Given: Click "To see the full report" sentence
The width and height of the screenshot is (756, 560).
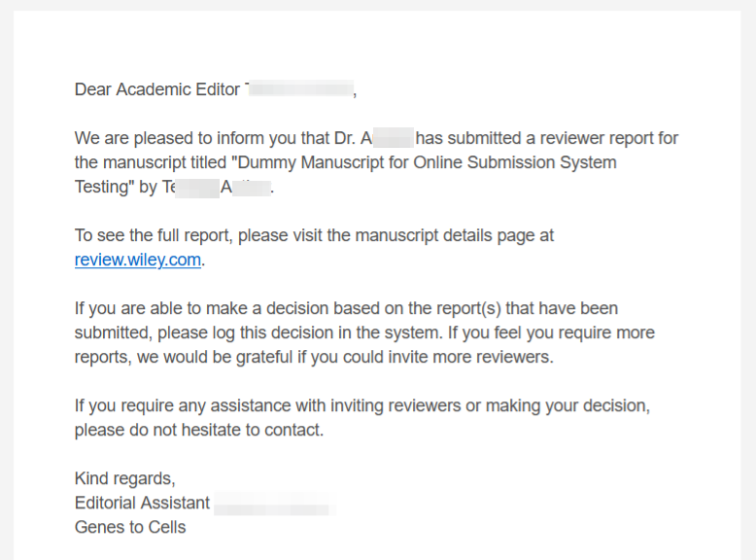Looking at the screenshot, I should click(x=154, y=235).
